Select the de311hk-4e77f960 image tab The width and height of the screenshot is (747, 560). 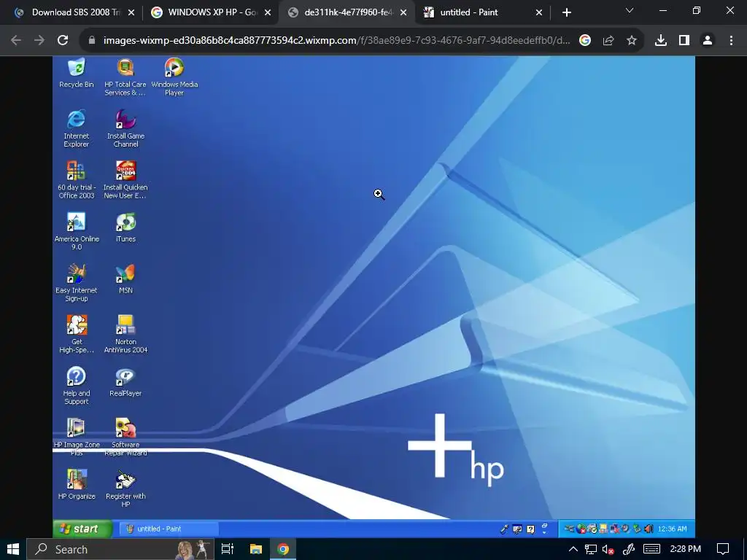coord(347,12)
